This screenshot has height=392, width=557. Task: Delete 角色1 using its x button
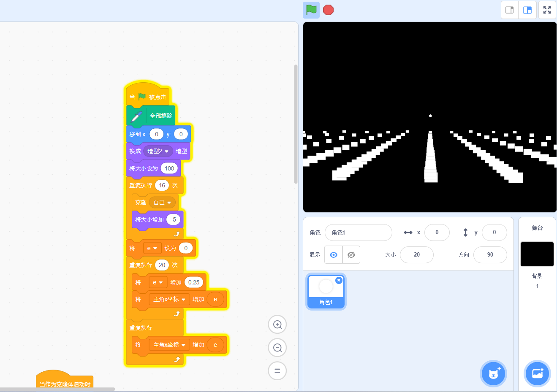tap(339, 280)
